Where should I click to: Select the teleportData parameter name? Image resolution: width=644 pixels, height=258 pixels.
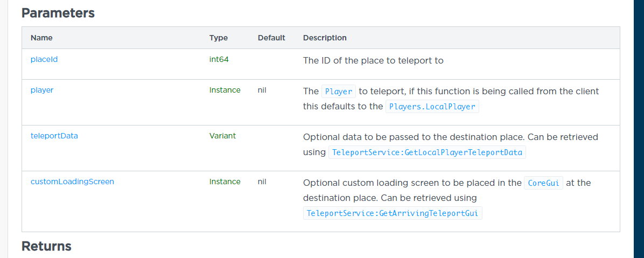54,136
